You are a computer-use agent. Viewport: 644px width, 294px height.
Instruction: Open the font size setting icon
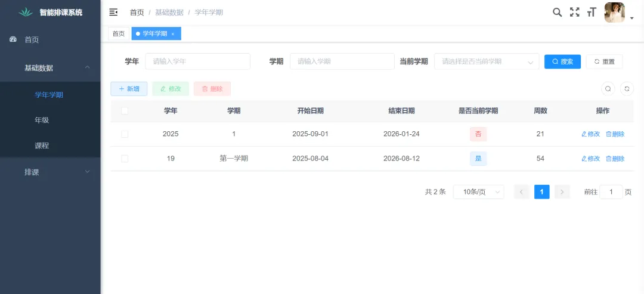[x=592, y=12]
